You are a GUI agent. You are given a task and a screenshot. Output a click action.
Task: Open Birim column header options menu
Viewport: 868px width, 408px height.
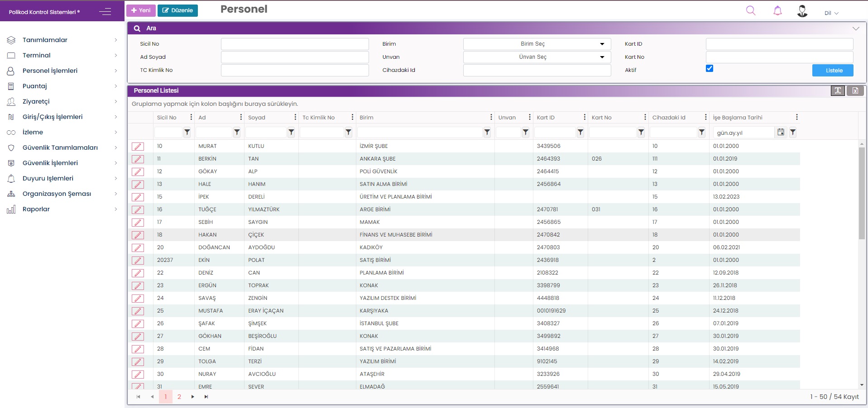[x=491, y=117]
